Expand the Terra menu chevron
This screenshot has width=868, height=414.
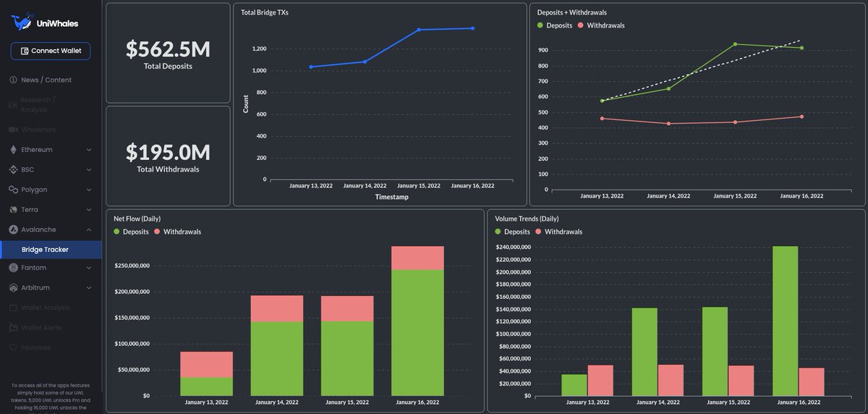coord(89,209)
